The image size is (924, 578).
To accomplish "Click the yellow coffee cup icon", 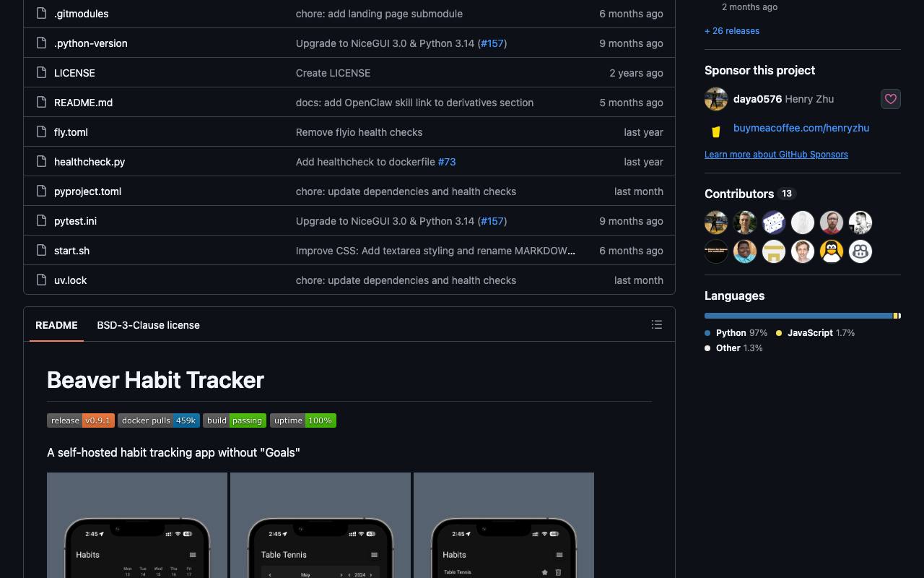I will click(716, 131).
